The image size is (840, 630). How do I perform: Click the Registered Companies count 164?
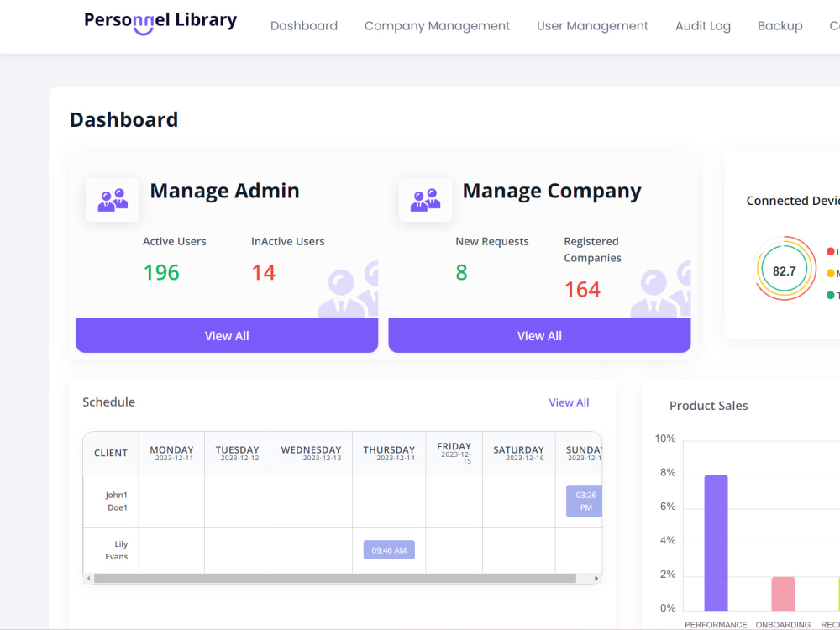(x=582, y=289)
